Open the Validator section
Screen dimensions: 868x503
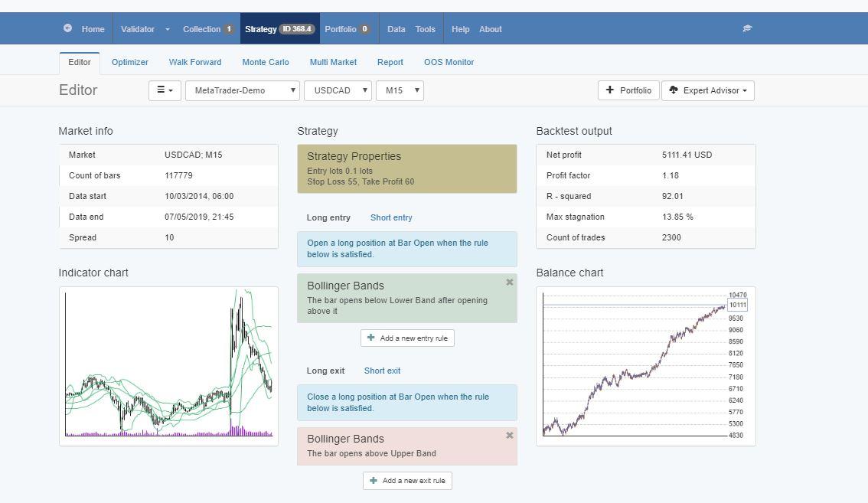(x=138, y=29)
